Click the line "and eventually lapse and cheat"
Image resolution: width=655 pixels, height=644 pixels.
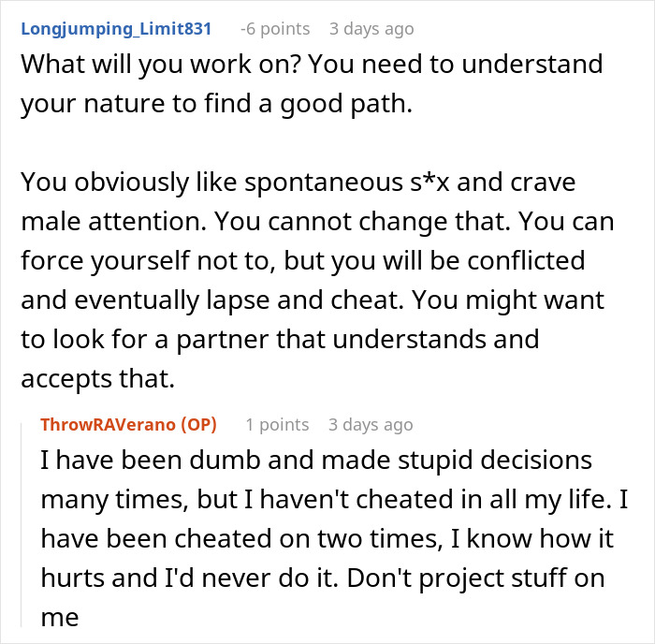pyautogui.click(x=212, y=300)
